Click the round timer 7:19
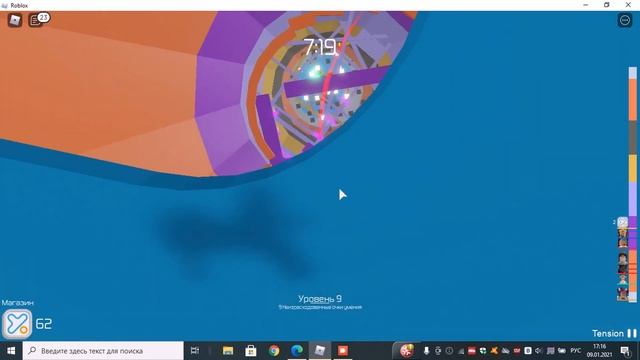Screen dimensions: 640x360 tap(320, 47)
